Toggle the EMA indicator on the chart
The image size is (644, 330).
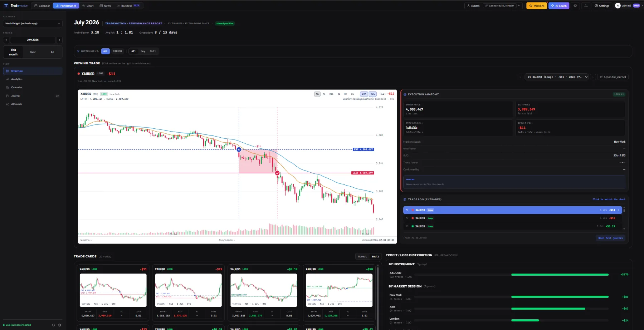[x=364, y=94]
